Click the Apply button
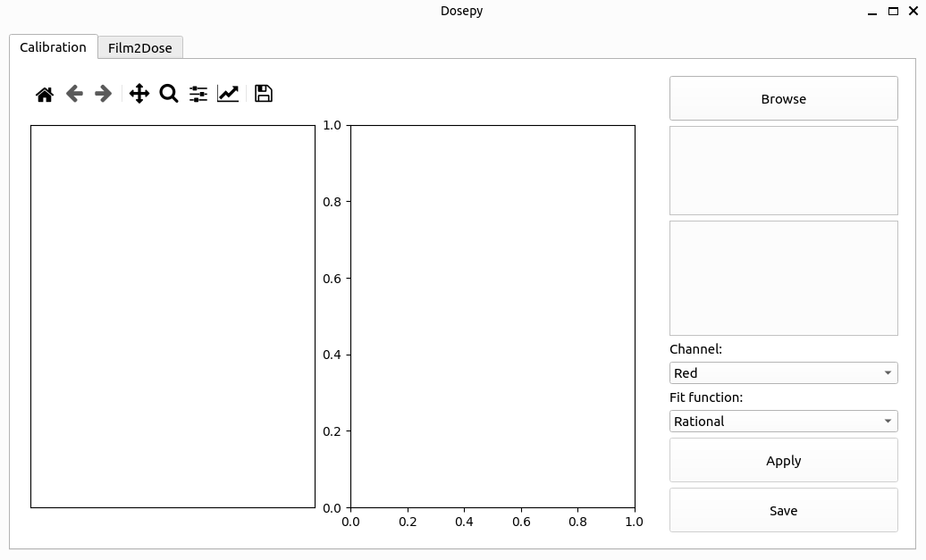The width and height of the screenshot is (926, 560). [784, 460]
